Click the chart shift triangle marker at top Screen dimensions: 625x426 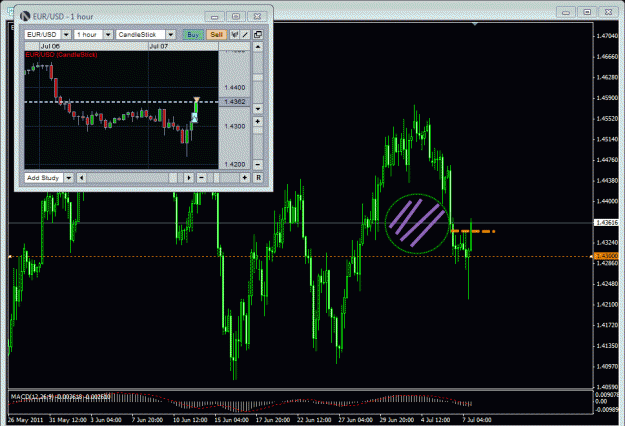click(474, 24)
